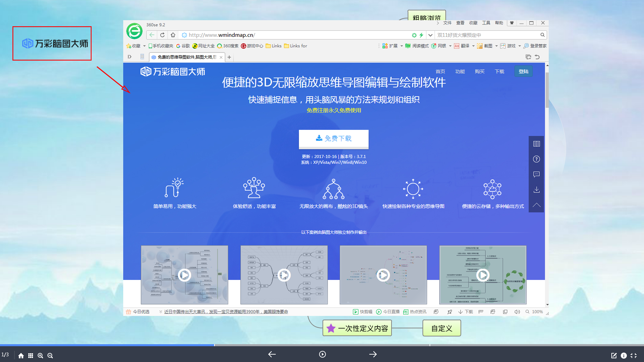Click the 快剪辑 icon in status bar
This screenshot has width=644, height=362.
(356, 312)
